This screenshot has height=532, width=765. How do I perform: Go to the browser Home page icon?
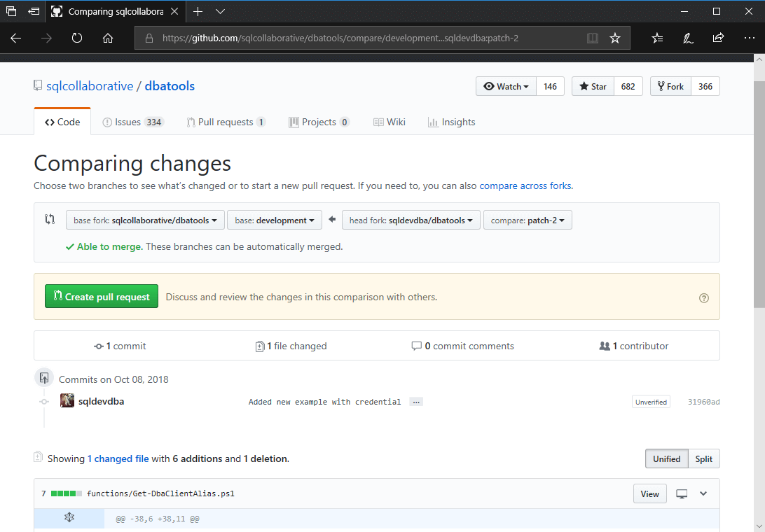[108, 38]
